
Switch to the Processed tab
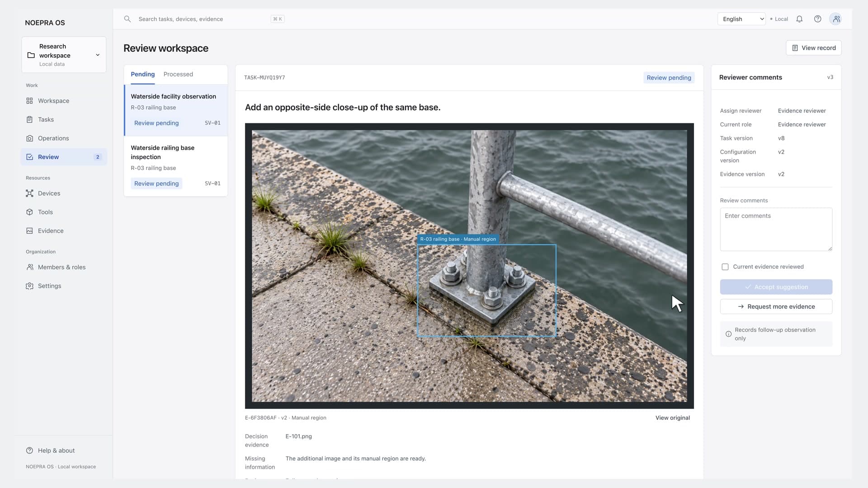(x=178, y=74)
